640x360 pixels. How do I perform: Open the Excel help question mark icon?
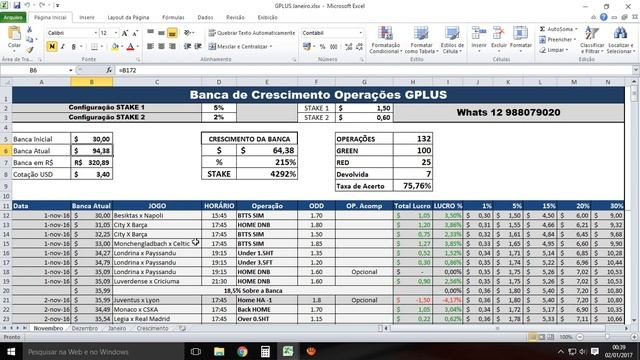pos(603,17)
